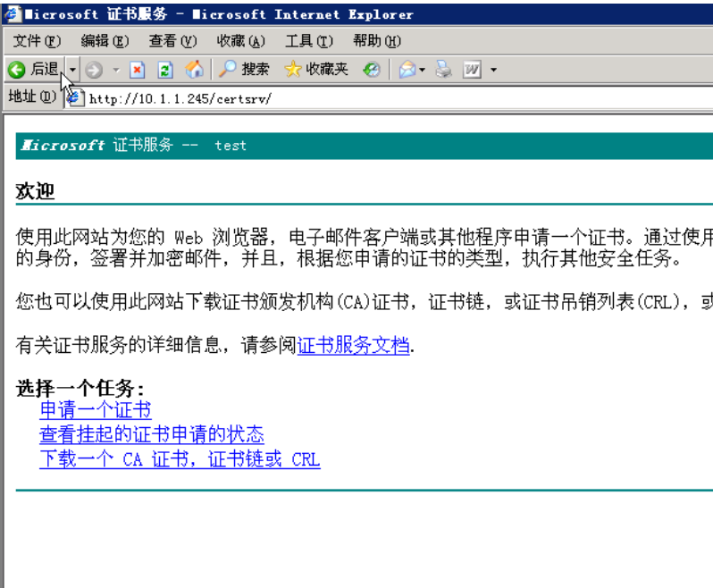Click the Edit with Word icon
Image resolution: width=713 pixels, height=588 pixels.
472,70
